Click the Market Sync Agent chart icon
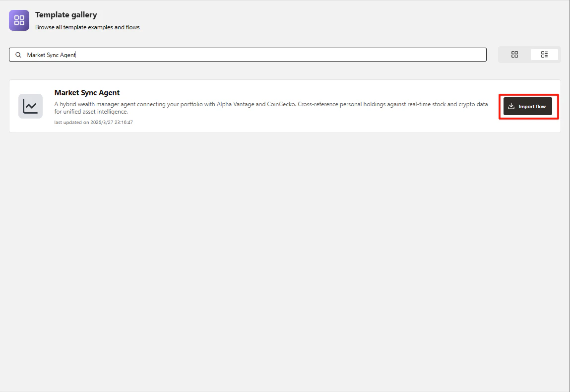This screenshot has height=392, width=570. [x=31, y=106]
